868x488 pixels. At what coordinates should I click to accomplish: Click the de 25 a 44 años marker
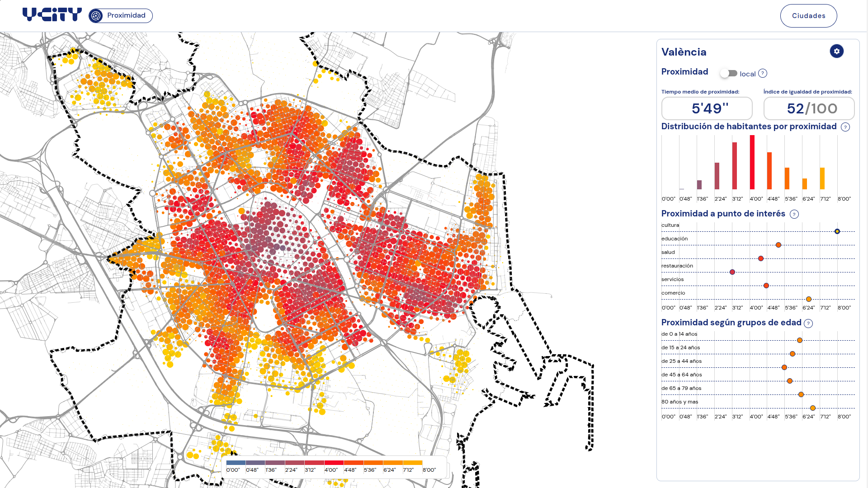[x=784, y=367]
